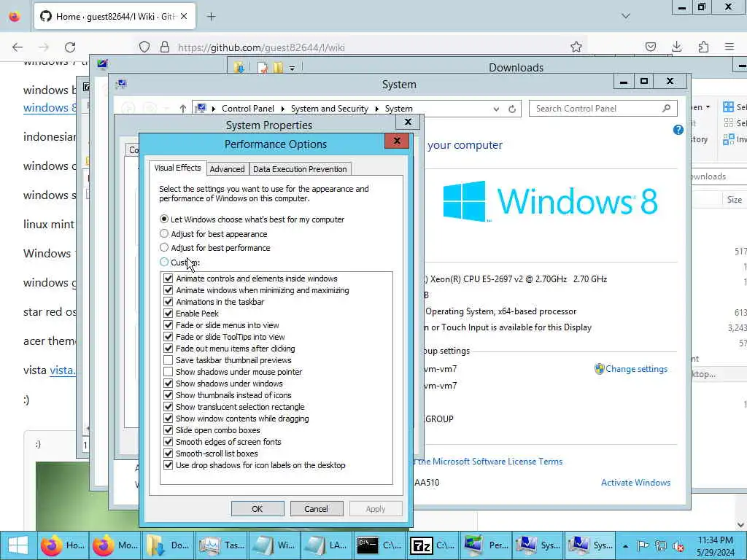Enable Save taskbar thumbnail previews

pos(169,360)
